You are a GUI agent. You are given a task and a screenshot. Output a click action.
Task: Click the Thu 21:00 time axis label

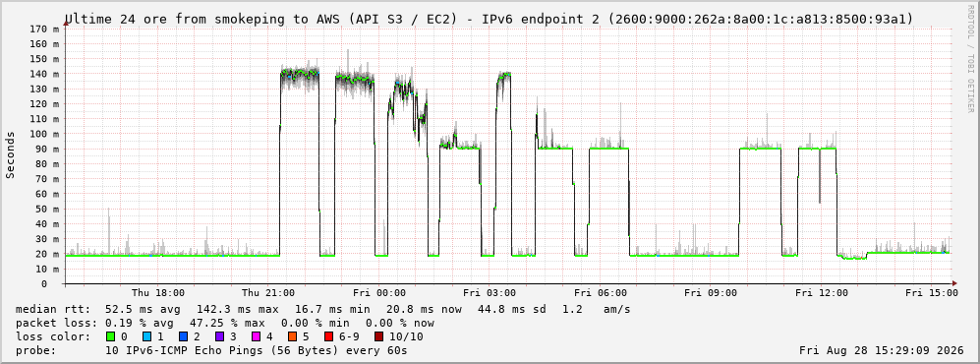pyautogui.click(x=268, y=293)
